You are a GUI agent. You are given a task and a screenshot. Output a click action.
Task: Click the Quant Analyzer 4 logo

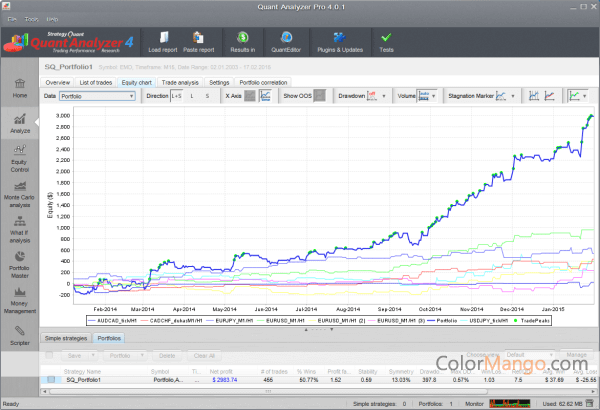tap(69, 42)
